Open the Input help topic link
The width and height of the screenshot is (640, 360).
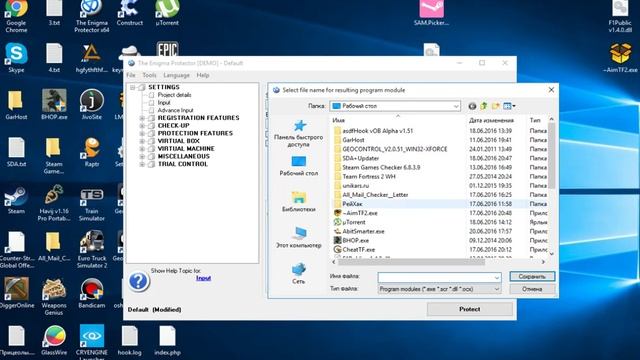[203, 278]
